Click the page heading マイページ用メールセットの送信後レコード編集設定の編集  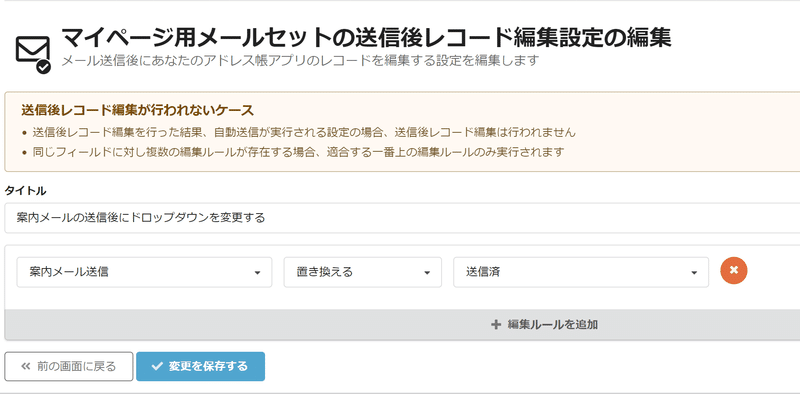pyautogui.click(x=366, y=39)
